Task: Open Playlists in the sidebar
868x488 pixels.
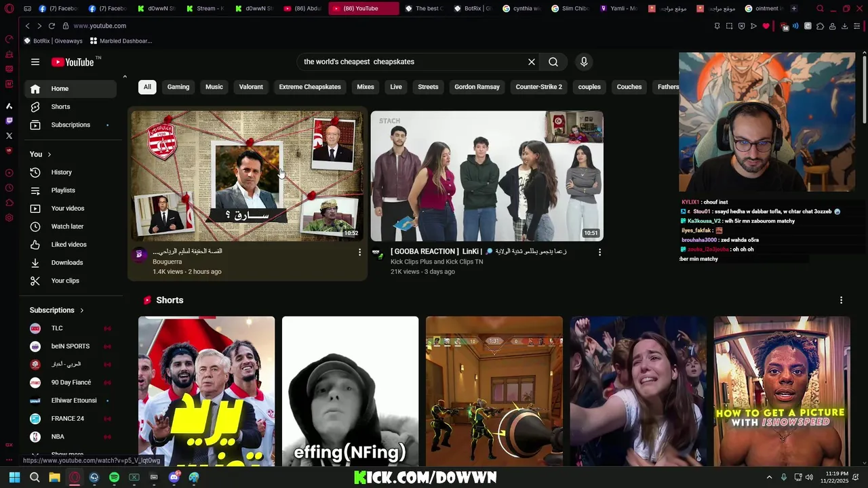Action: (71, 190)
